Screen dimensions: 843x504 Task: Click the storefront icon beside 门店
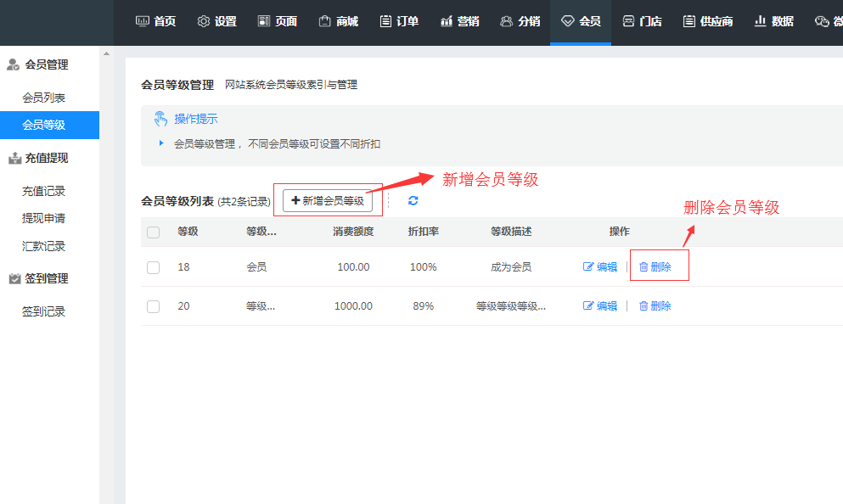[628, 21]
